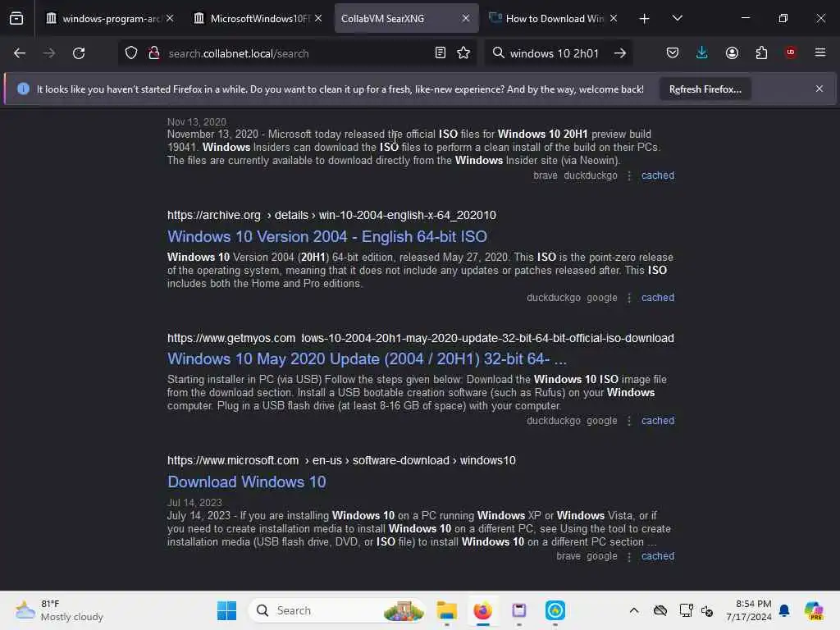The height and width of the screenshot is (630, 840).
Task: Open the Firefox hamburger application menu
Action: click(820, 52)
